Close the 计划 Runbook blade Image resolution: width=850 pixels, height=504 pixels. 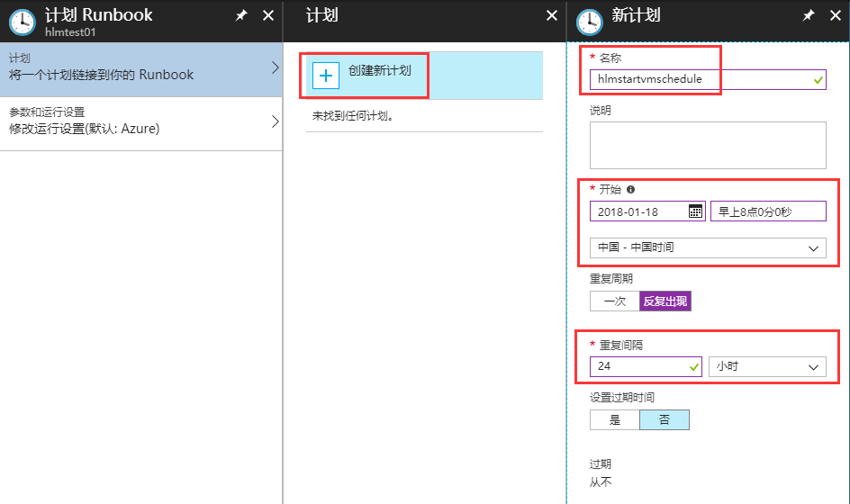[x=268, y=15]
